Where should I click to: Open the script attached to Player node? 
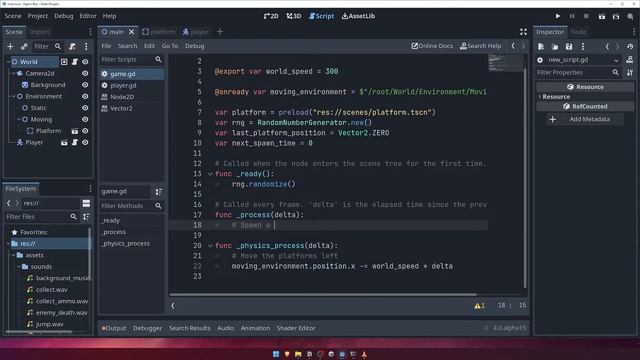75,142
